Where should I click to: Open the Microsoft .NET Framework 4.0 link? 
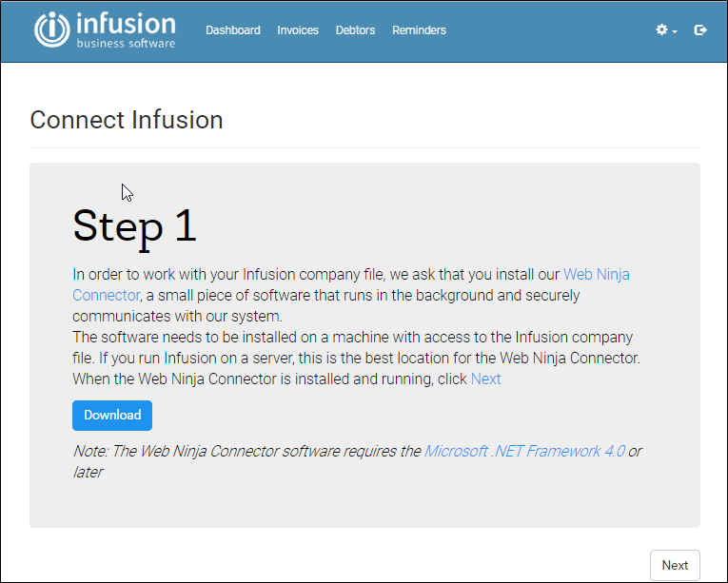coord(524,451)
